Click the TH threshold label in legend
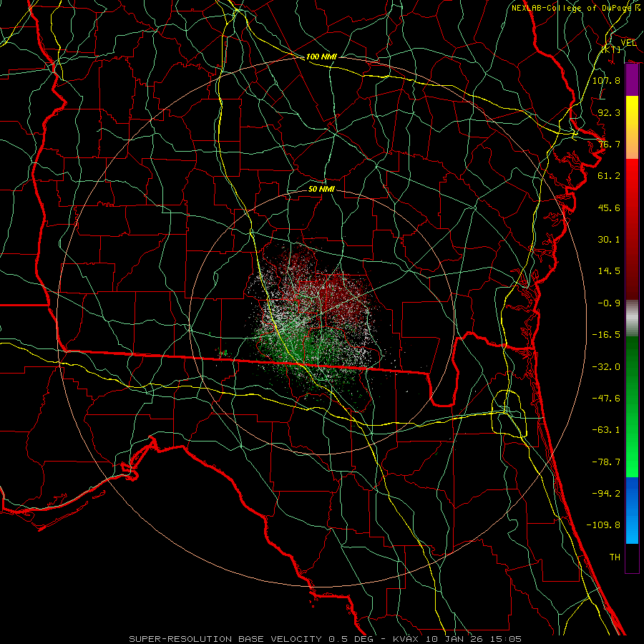 (615, 557)
